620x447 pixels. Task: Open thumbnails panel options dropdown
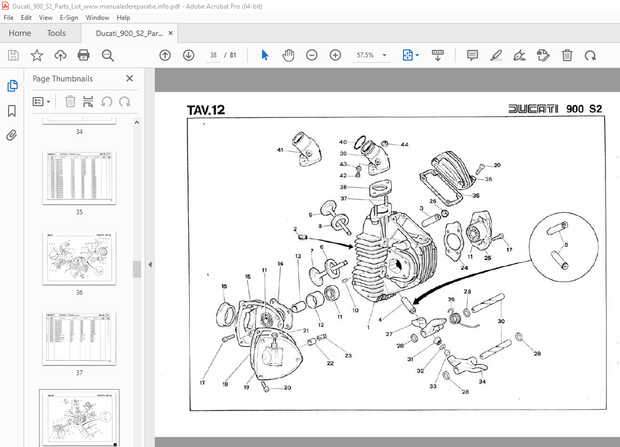click(x=42, y=101)
